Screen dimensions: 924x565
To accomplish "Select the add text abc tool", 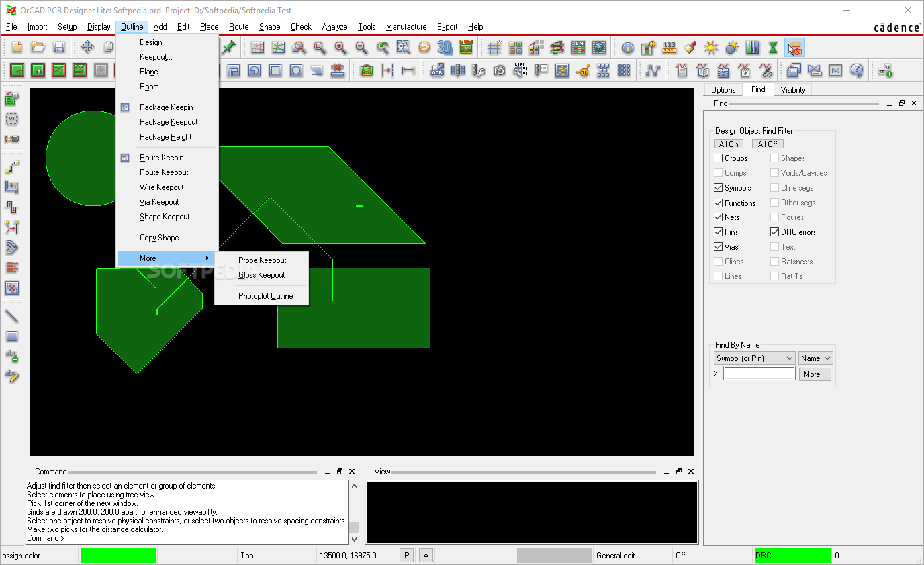I will click(x=11, y=356).
